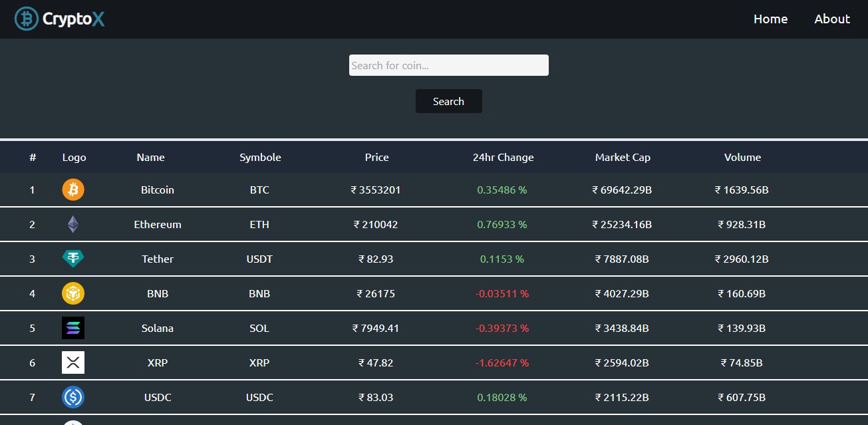868x425 pixels.
Task: Sort by the Price column header
Action: 376,157
